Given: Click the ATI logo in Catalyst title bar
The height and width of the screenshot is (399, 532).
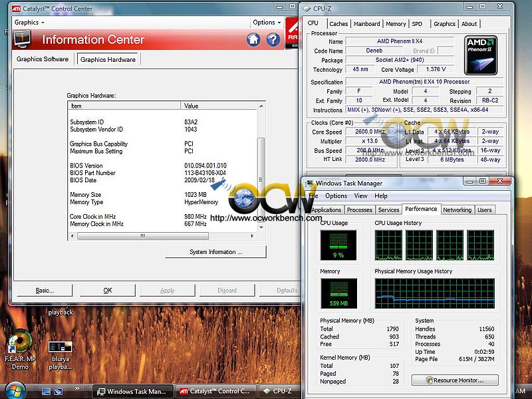Looking at the screenshot, I should 16,9.
